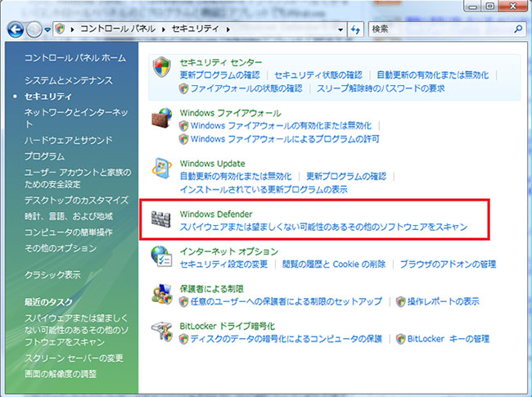
Task: Select コントロール パネル breadcrumb in address bar
Action: (x=118, y=29)
